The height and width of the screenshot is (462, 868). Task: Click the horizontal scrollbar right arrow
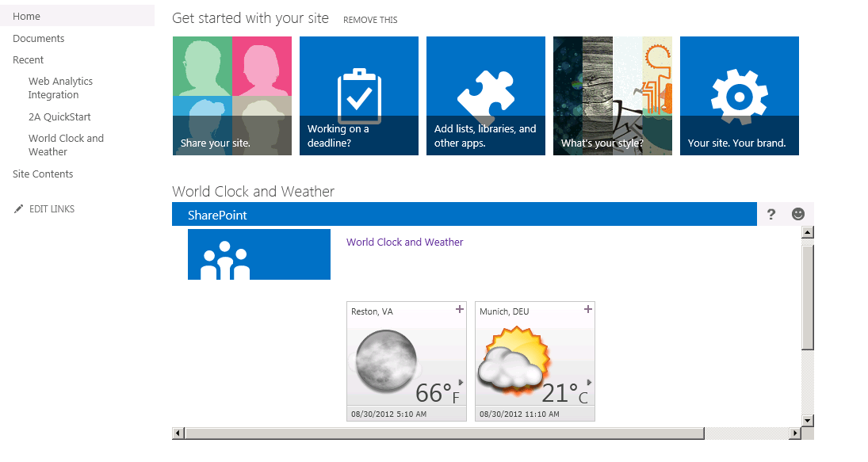coord(796,433)
